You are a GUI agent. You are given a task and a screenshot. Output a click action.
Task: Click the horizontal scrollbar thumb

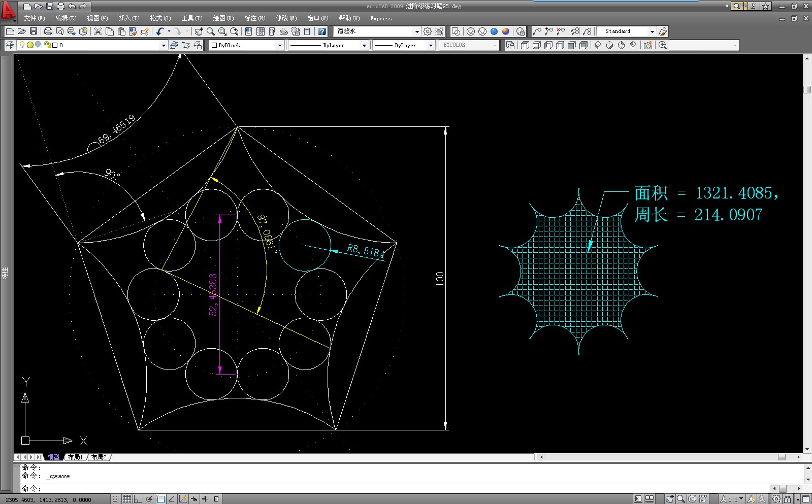(x=782, y=457)
